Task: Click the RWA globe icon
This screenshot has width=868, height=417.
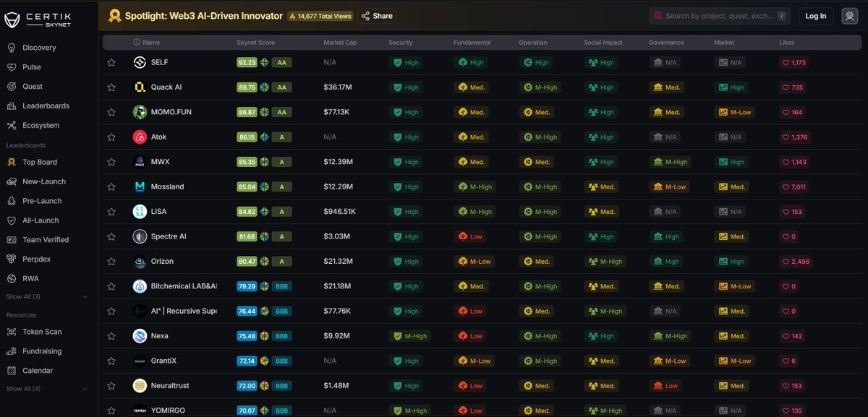Action: click(x=11, y=278)
